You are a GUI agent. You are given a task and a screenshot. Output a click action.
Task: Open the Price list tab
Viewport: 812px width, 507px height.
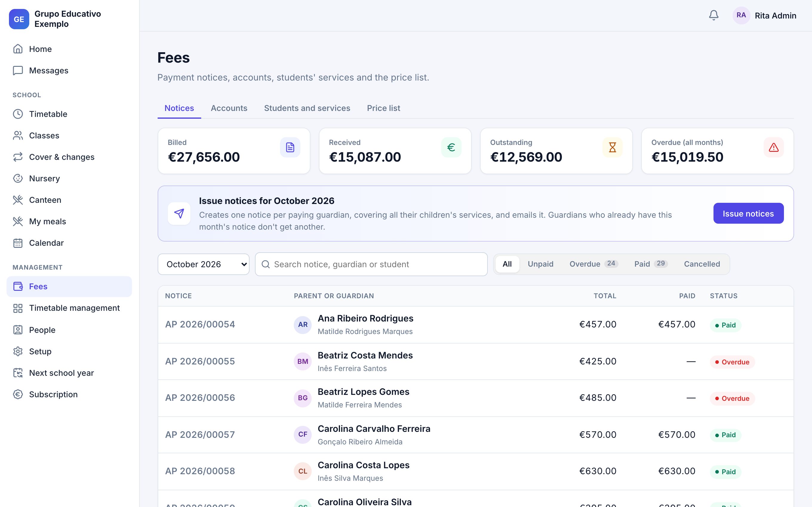(384, 108)
